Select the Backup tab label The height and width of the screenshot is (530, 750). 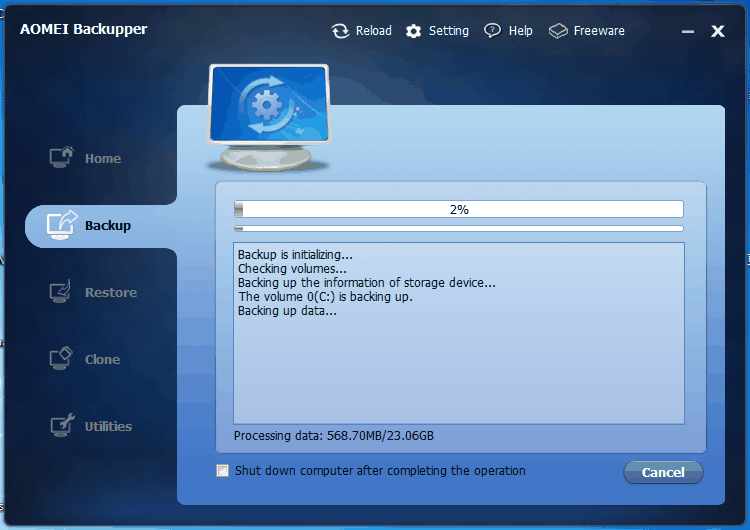tap(108, 225)
